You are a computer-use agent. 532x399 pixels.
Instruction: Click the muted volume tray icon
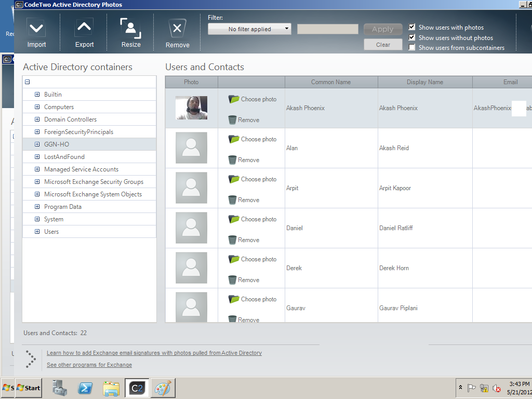click(497, 388)
